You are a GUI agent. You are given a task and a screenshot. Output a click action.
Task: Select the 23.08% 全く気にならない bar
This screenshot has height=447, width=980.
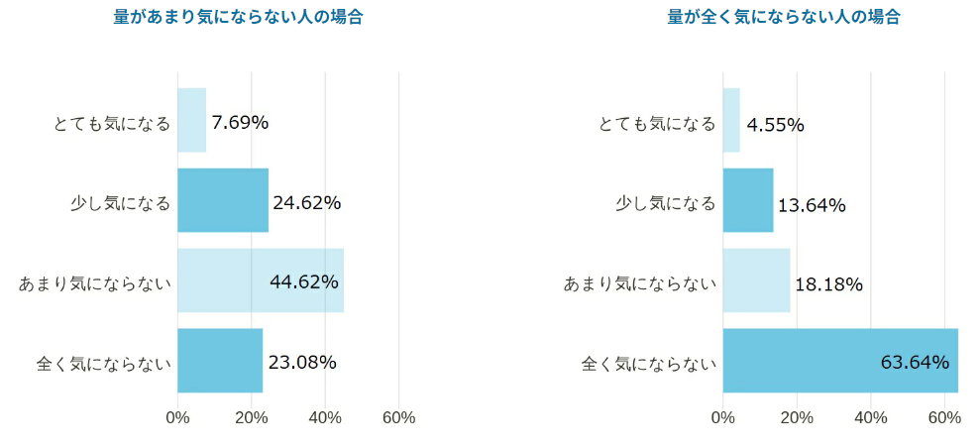point(220,360)
